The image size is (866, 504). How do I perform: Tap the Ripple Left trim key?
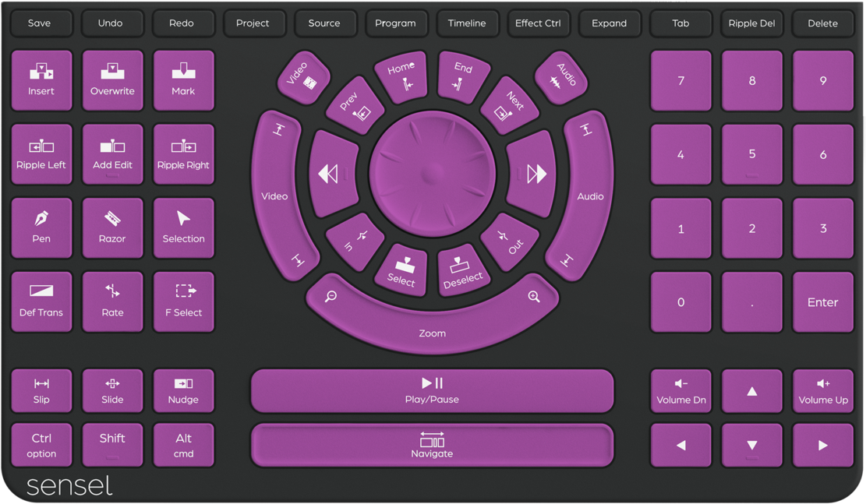(x=41, y=154)
